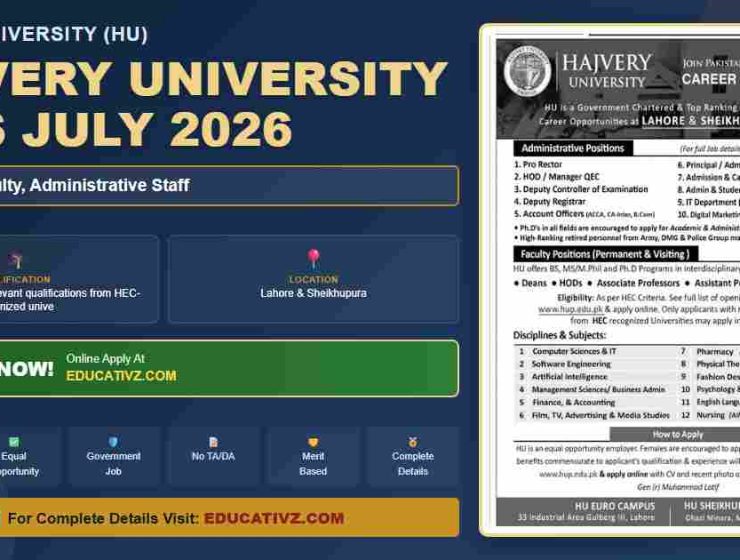This screenshot has width=740, height=560.
Task: Click 'Management Sciences/ Business Admin' row
Action: [x=598, y=390]
